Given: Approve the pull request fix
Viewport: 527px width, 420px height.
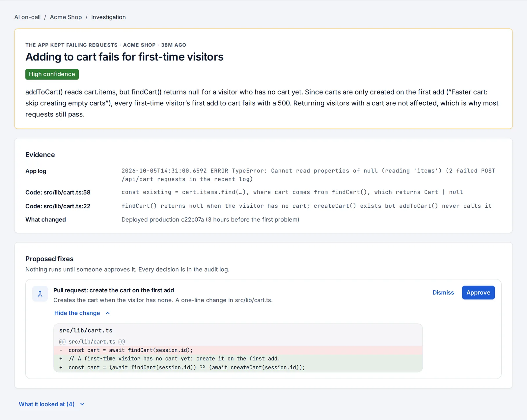Looking at the screenshot, I should [478, 293].
